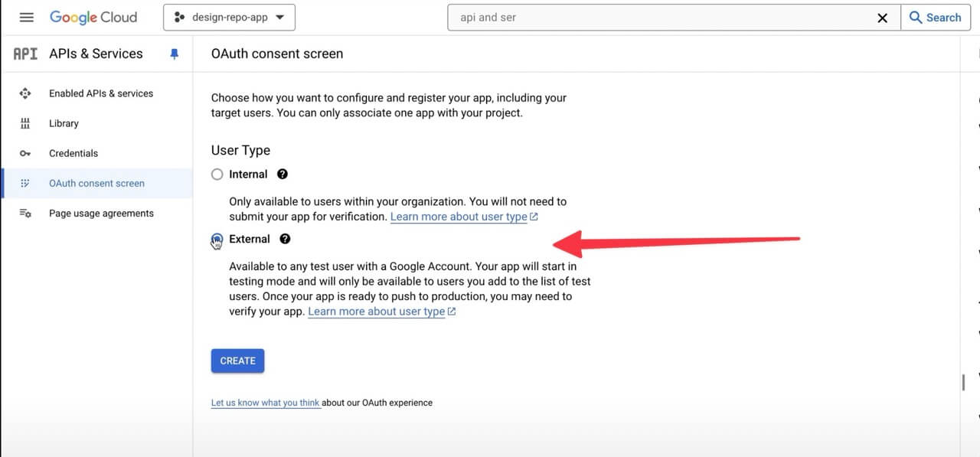Image resolution: width=980 pixels, height=457 pixels.
Task: Go to Enabled APIs & services
Action: (x=101, y=93)
